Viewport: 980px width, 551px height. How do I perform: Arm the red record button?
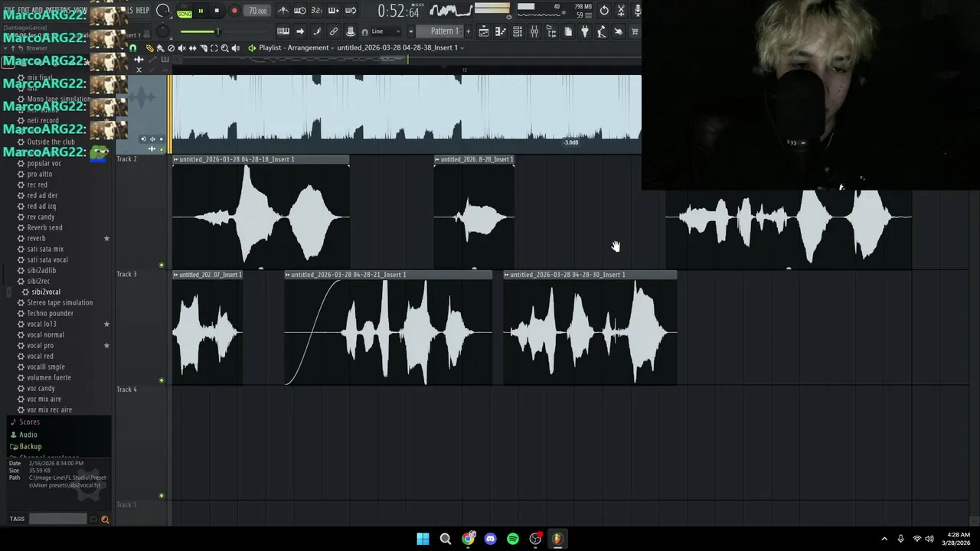(x=234, y=11)
